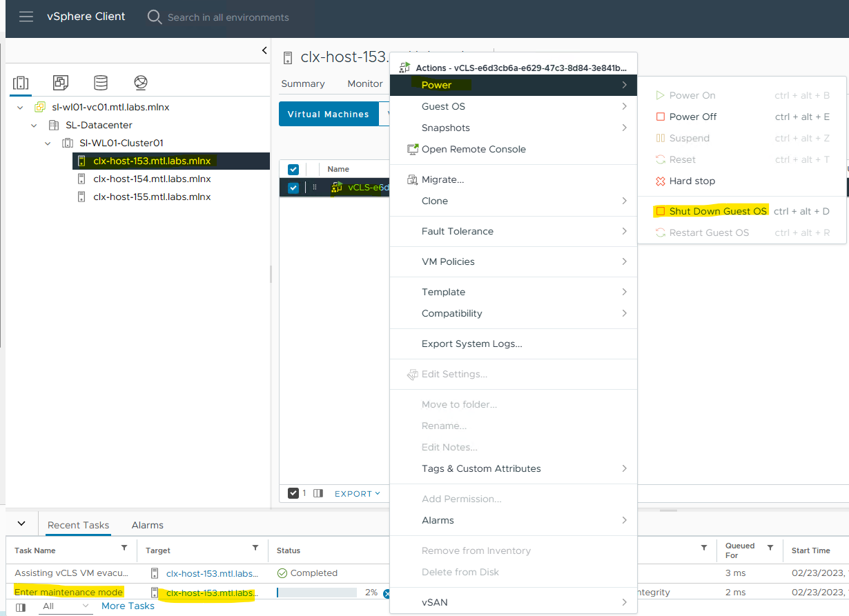Open Hosts and Clusters inventory view icon

(x=21, y=83)
